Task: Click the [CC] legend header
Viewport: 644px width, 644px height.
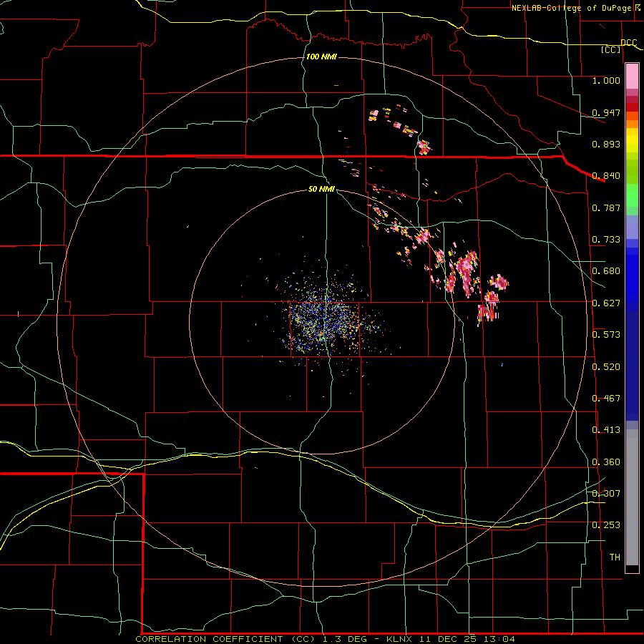Action: [x=610, y=49]
